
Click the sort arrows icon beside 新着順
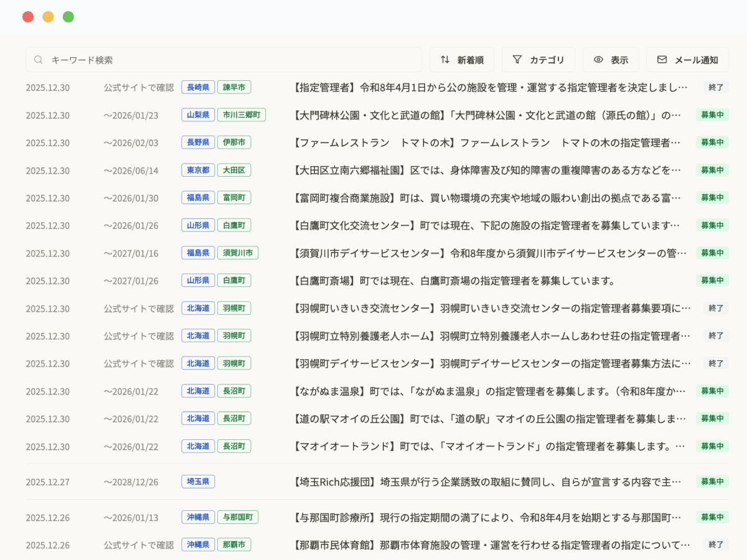coord(445,59)
